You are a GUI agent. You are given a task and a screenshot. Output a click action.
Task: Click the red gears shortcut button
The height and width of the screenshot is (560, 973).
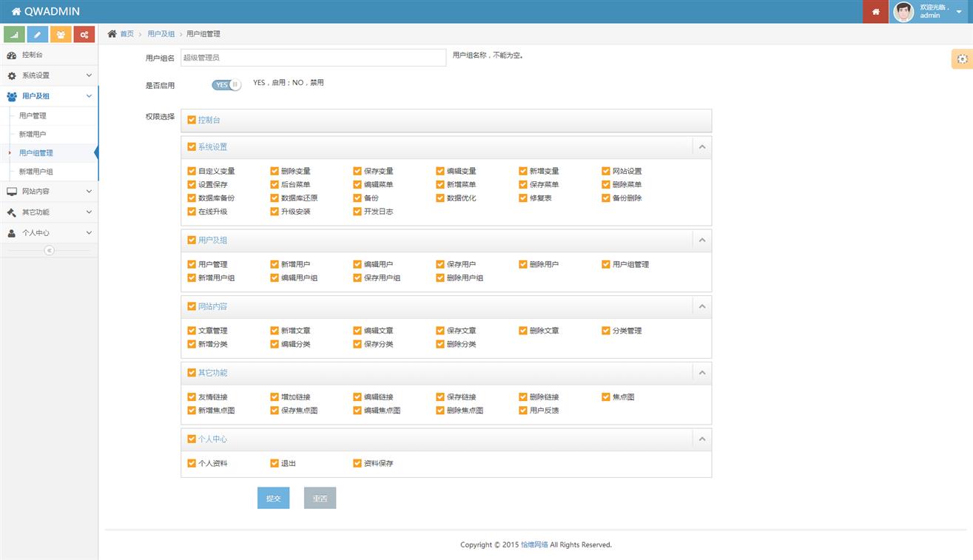(x=84, y=34)
